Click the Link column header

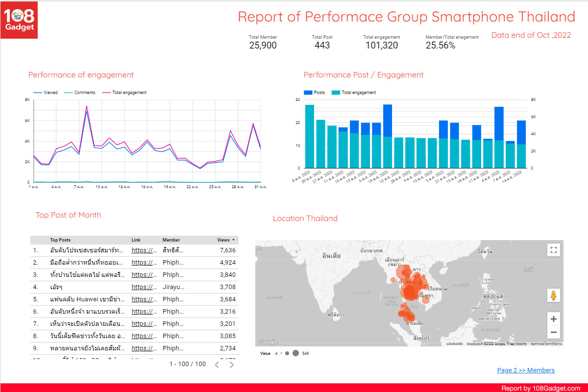click(x=136, y=240)
